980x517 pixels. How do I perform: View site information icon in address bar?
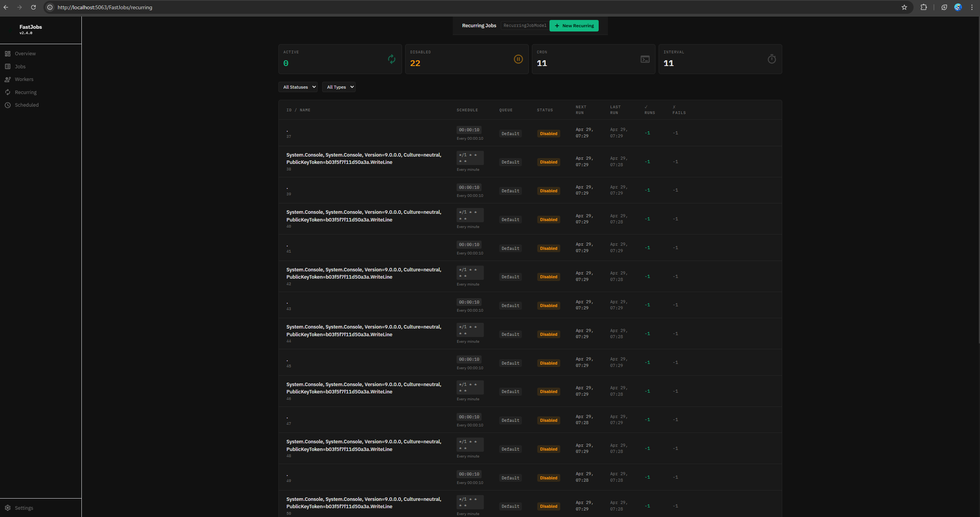pyautogui.click(x=50, y=7)
